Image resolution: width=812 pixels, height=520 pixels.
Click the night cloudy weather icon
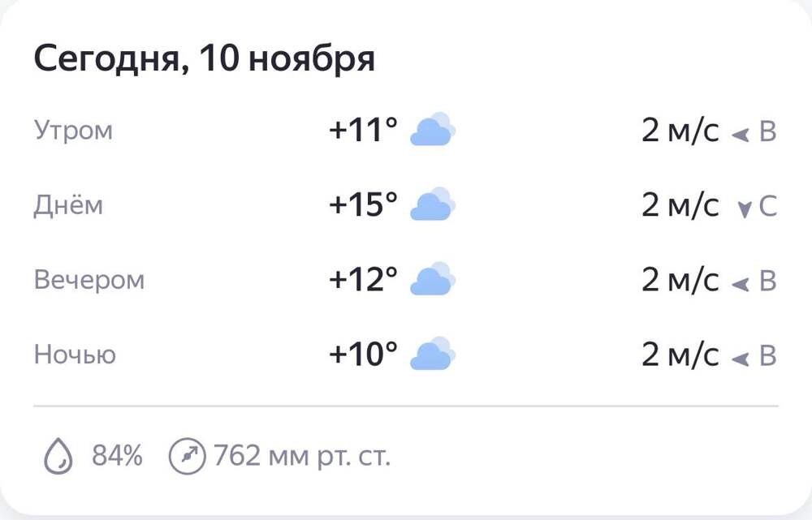[433, 355]
